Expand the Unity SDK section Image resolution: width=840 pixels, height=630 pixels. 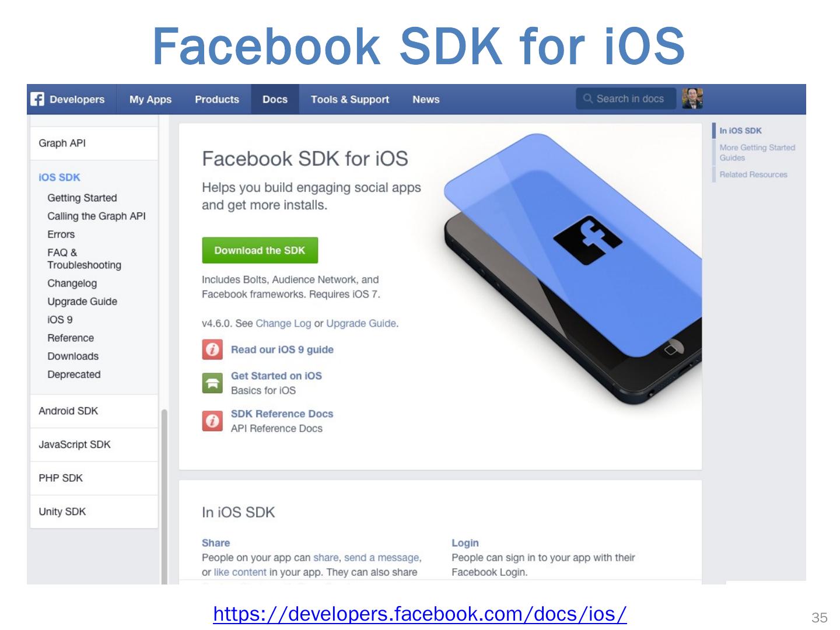click(94, 512)
